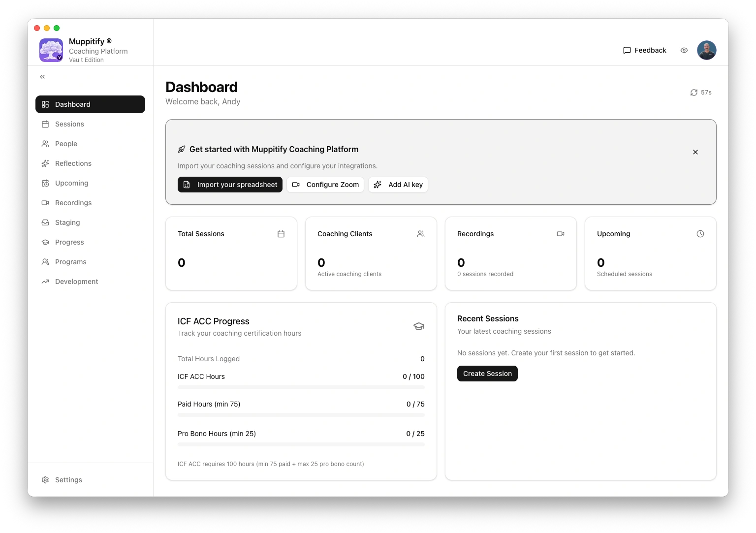The image size is (756, 533).
Task: Click clock icon on Upcoming card
Action: click(x=700, y=234)
